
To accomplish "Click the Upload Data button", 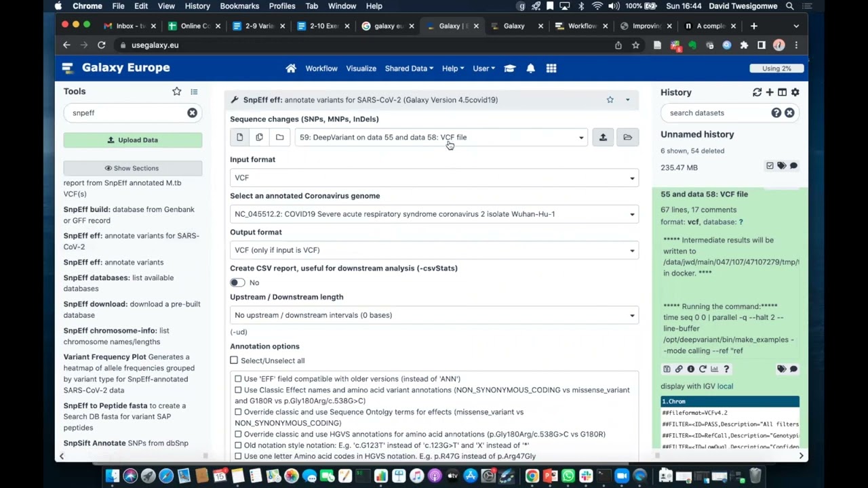I will pyautogui.click(x=133, y=140).
